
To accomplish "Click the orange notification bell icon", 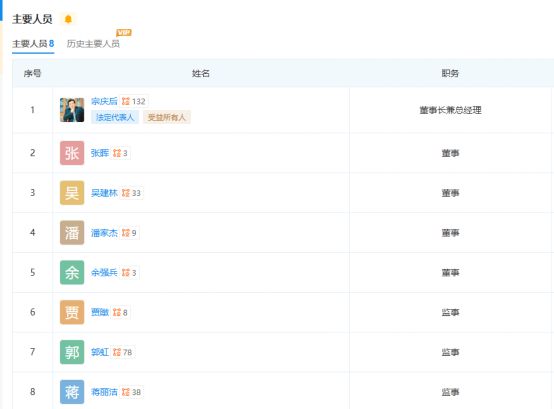I will [68, 19].
